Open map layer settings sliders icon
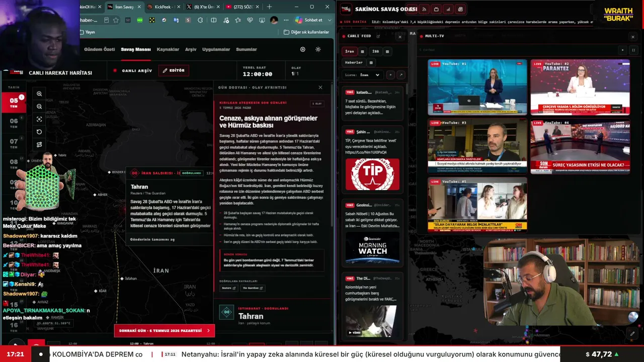 [39, 144]
